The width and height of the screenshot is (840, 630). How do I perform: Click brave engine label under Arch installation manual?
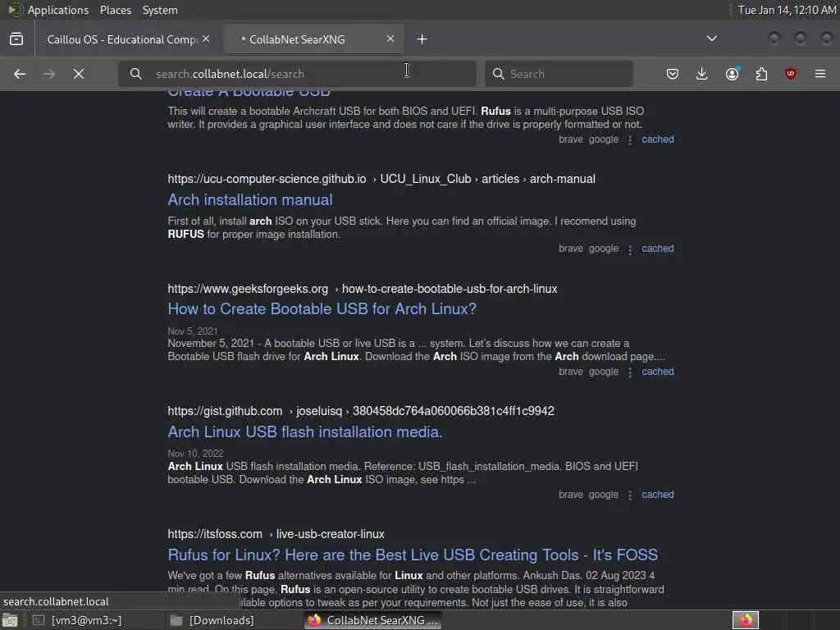(571, 249)
